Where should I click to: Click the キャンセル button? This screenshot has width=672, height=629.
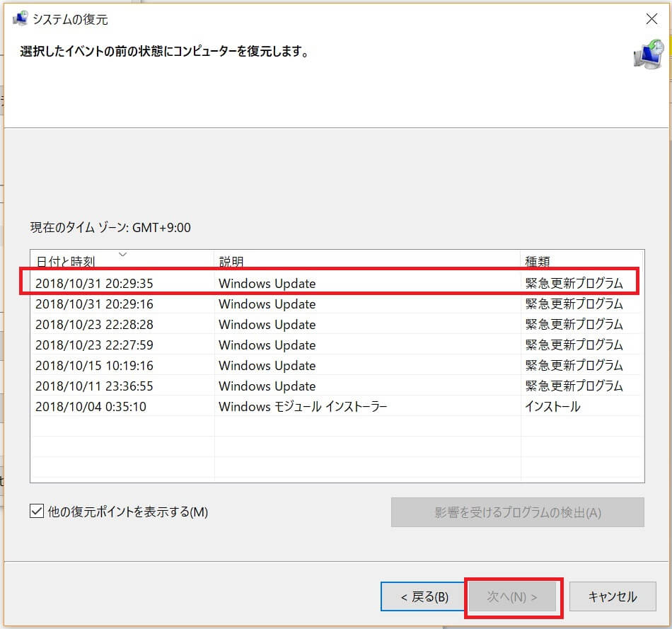click(x=613, y=596)
